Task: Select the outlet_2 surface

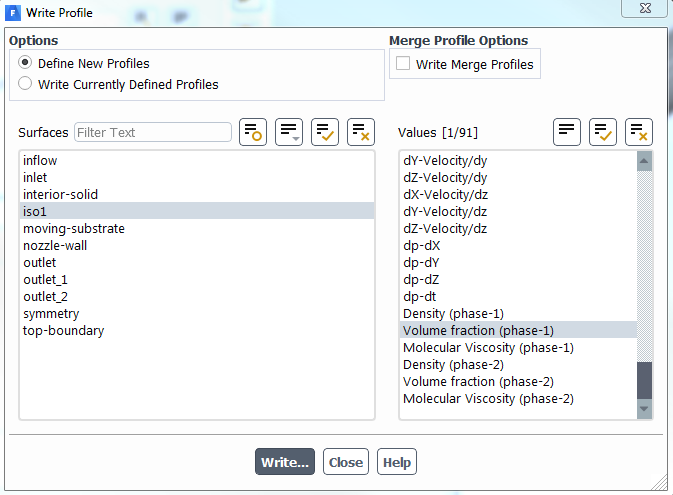Action: (197, 297)
